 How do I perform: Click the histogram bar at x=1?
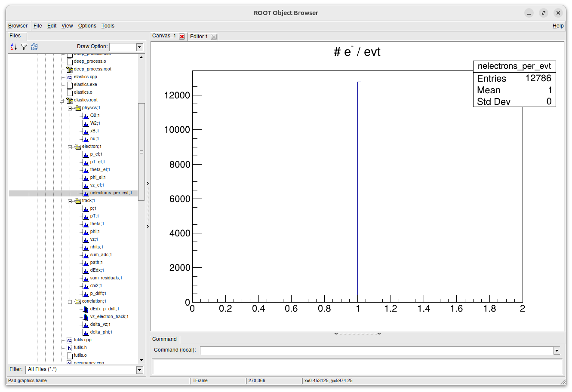tap(359, 192)
